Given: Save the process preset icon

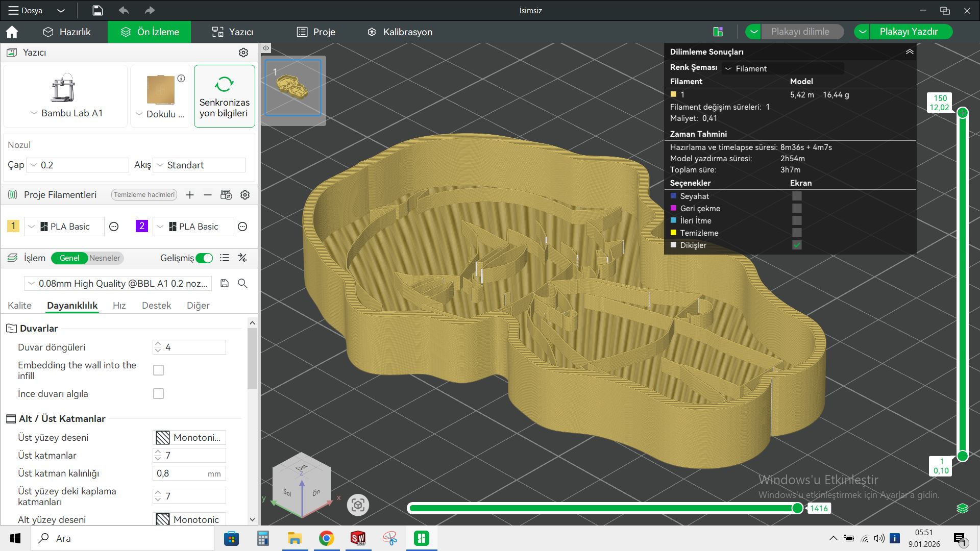Looking at the screenshot, I should pyautogui.click(x=225, y=284).
